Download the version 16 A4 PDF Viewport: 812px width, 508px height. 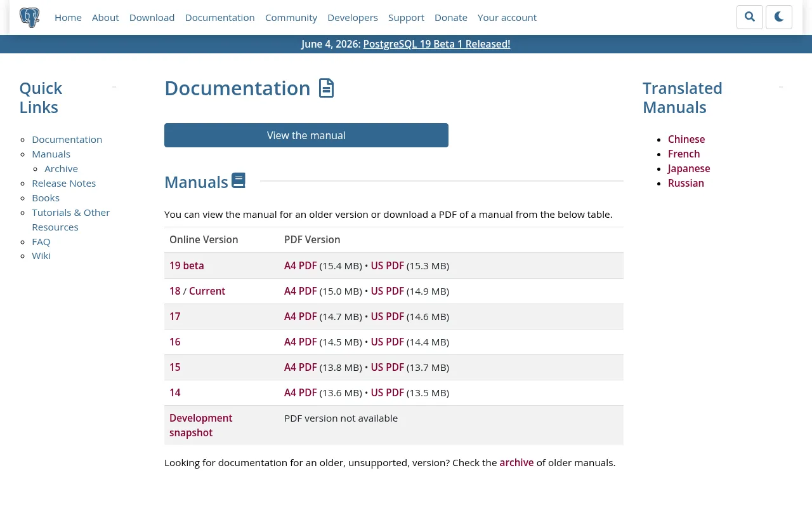pos(301,342)
